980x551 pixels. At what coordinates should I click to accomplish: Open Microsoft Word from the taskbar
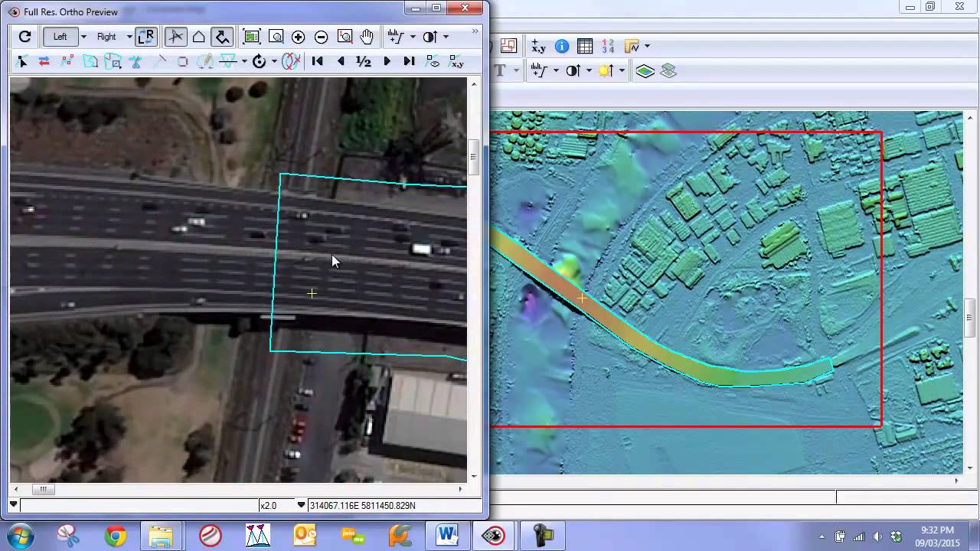446,536
